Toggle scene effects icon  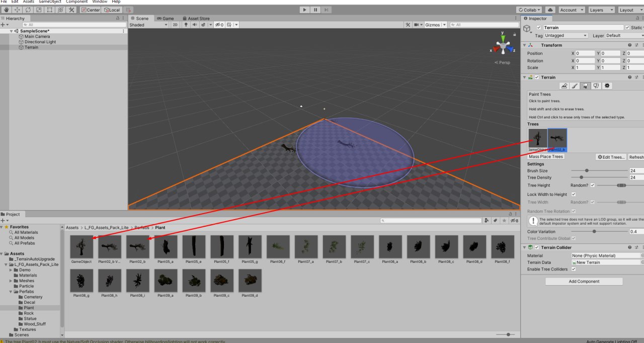(204, 25)
